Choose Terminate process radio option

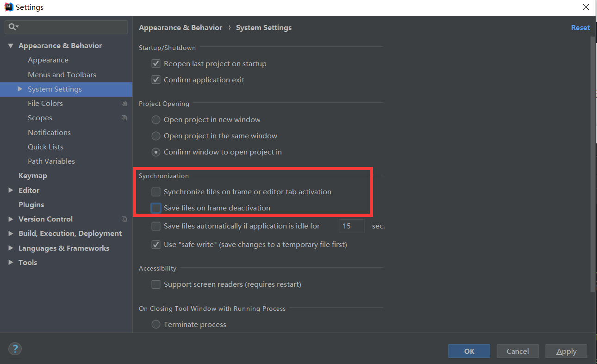156,325
